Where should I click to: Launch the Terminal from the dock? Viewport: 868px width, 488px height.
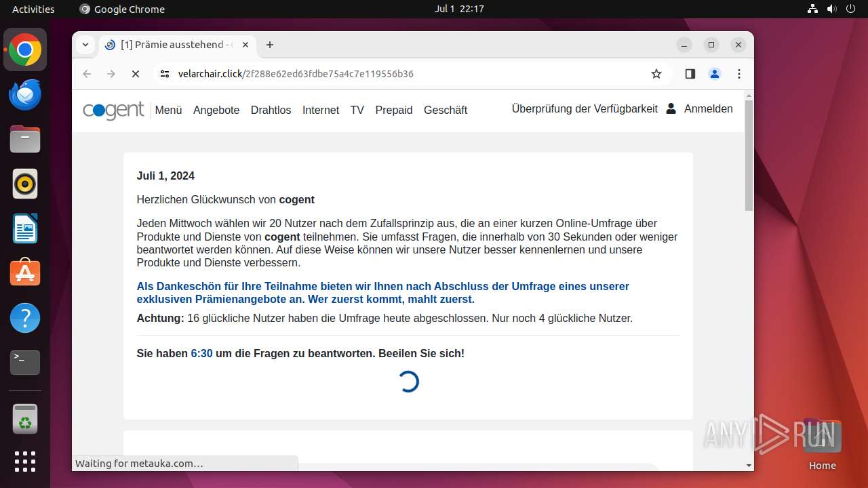click(x=25, y=363)
